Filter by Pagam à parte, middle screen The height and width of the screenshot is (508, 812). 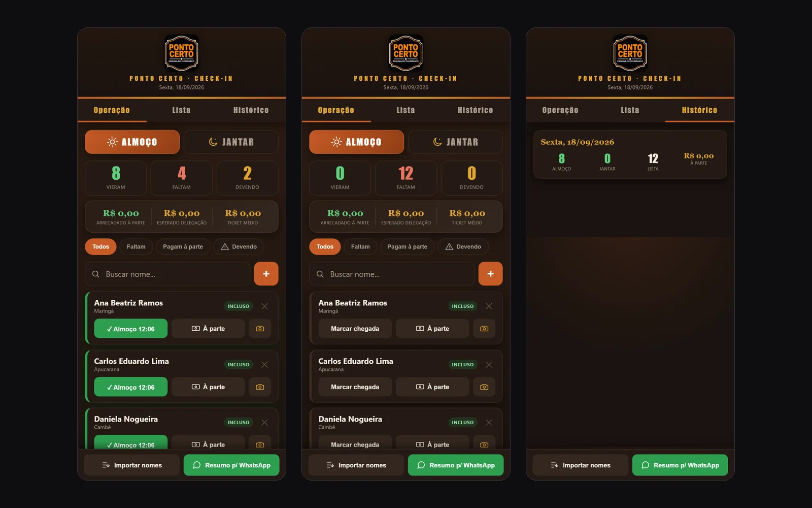pos(407,247)
